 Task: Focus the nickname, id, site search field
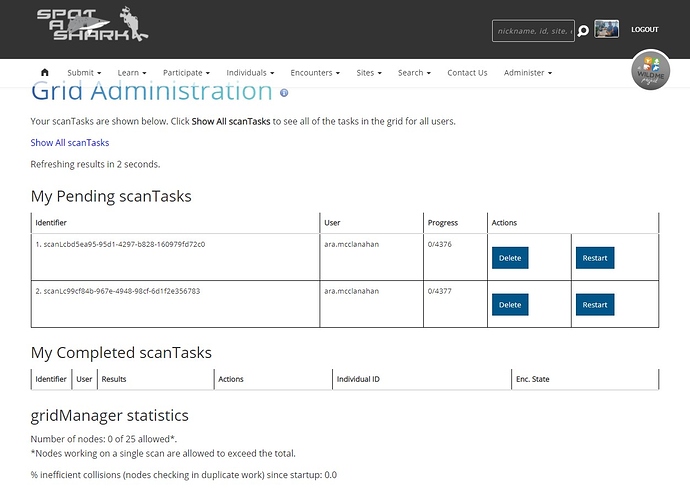[x=533, y=31]
